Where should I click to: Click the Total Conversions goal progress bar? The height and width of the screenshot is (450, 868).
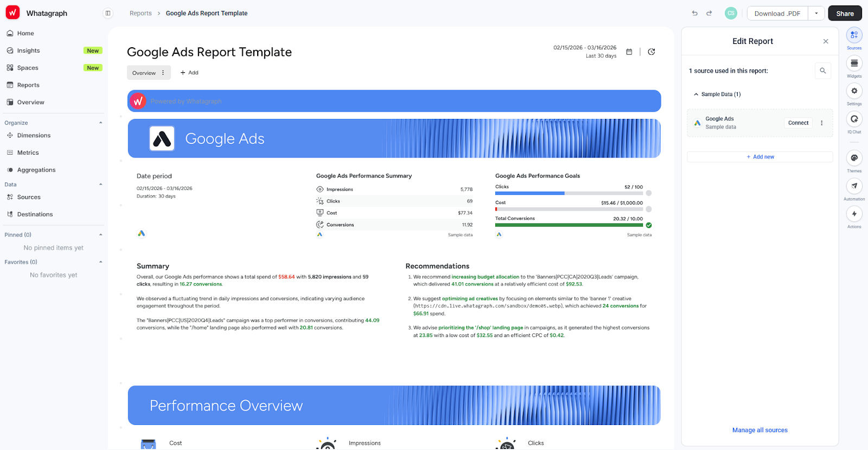tap(569, 225)
